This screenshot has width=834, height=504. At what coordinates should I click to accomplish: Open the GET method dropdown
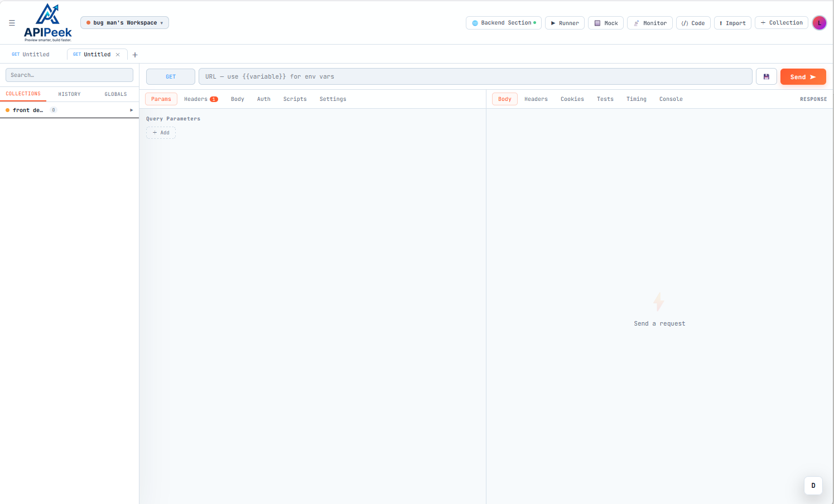171,76
